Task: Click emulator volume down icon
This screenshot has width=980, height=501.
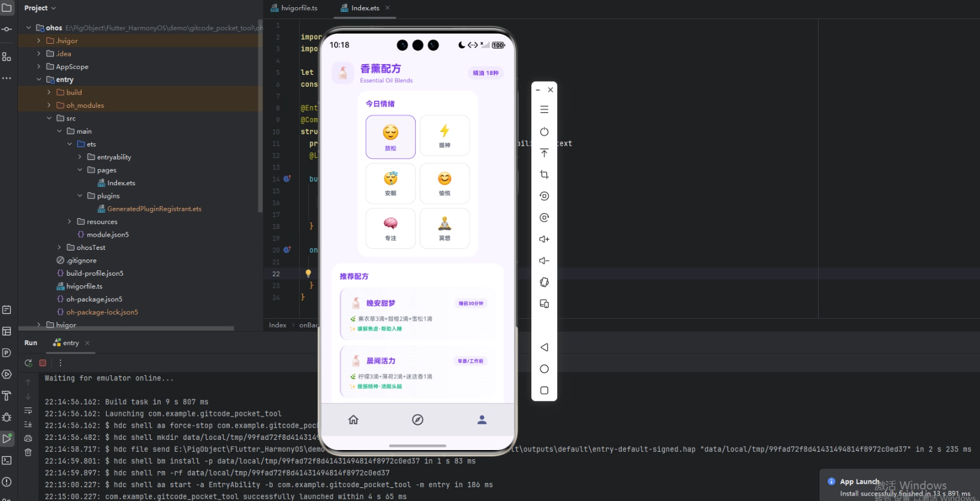Action: [x=544, y=261]
